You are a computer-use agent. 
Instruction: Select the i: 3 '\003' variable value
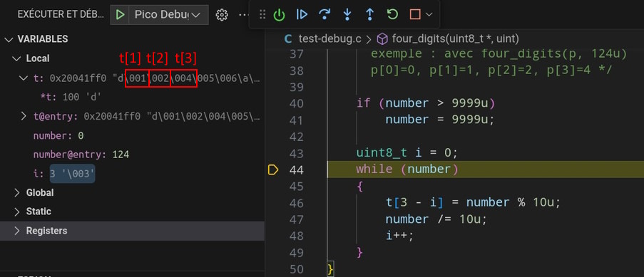coord(72,174)
